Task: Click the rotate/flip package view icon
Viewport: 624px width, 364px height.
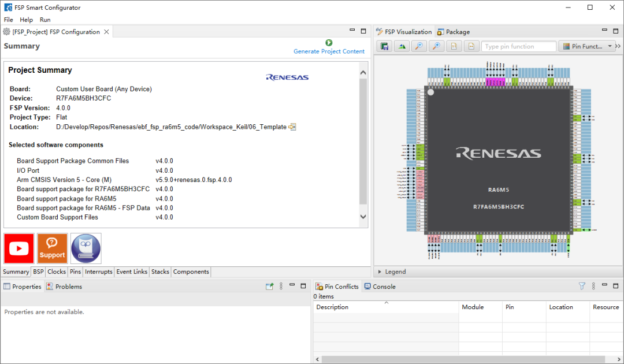Action: [402, 47]
